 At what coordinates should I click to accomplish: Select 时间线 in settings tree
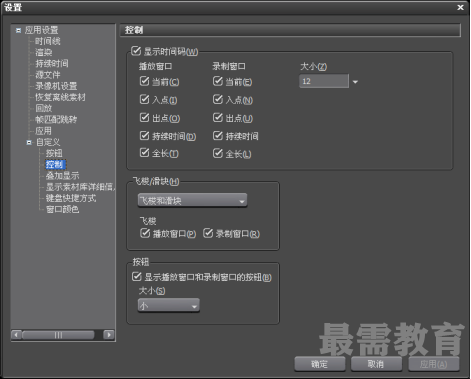(48, 41)
